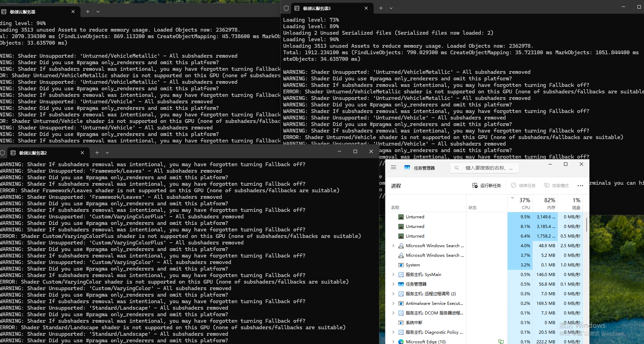This screenshot has height=344, width=644.
Task: Sort processes by the 82% 内存 column header
Action: point(545,203)
